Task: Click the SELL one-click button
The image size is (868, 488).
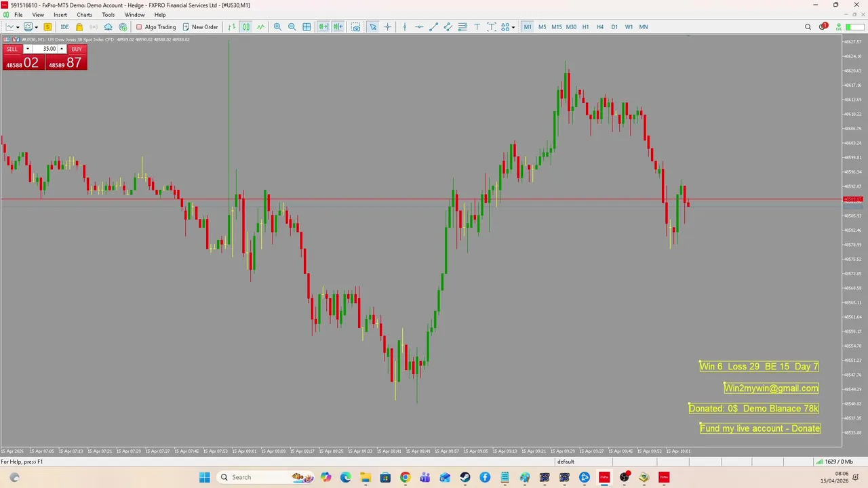Action: (x=12, y=49)
